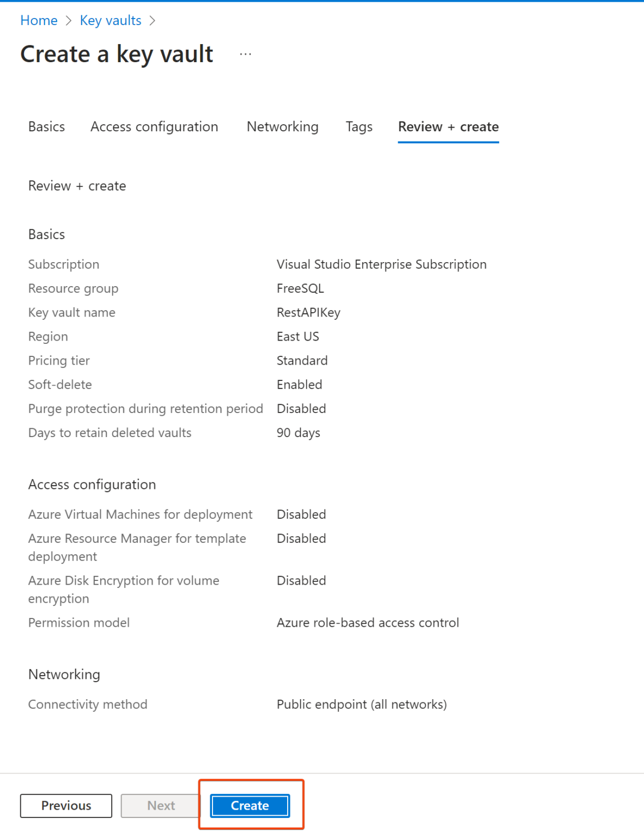
Task: Switch to the Basics tab
Action: (46, 126)
